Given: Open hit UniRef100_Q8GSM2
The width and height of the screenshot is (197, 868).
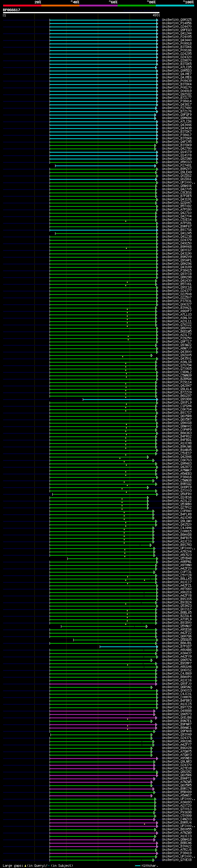Looking at the screenshot, I should point(177,772).
